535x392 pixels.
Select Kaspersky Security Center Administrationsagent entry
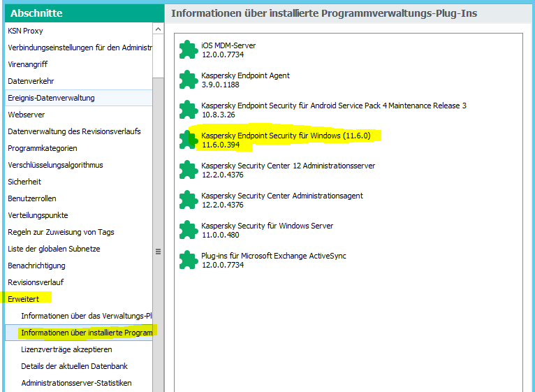pos(282,196)
